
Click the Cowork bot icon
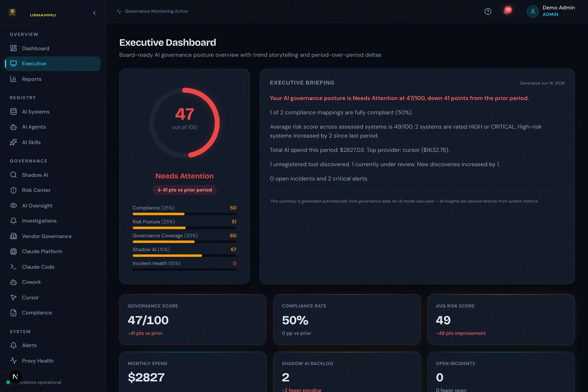pos(13,282)
